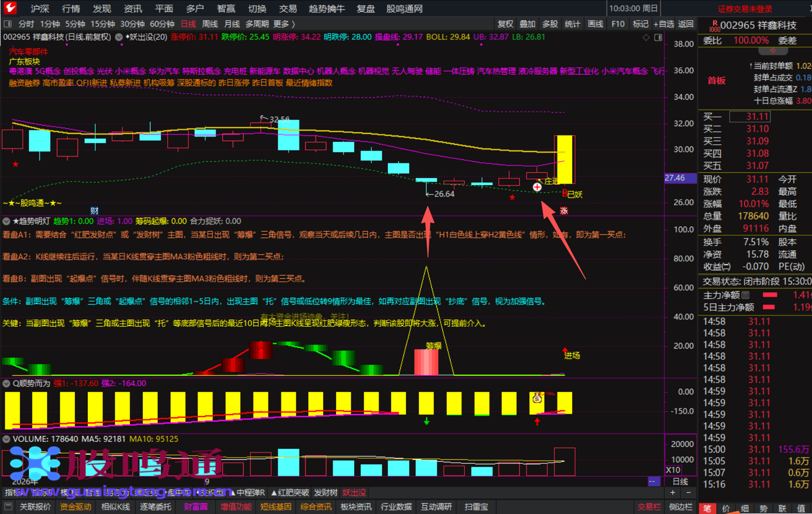The image size is (812, 514).
Task: Click the X10 volume scale box
Action: [673, 470]
